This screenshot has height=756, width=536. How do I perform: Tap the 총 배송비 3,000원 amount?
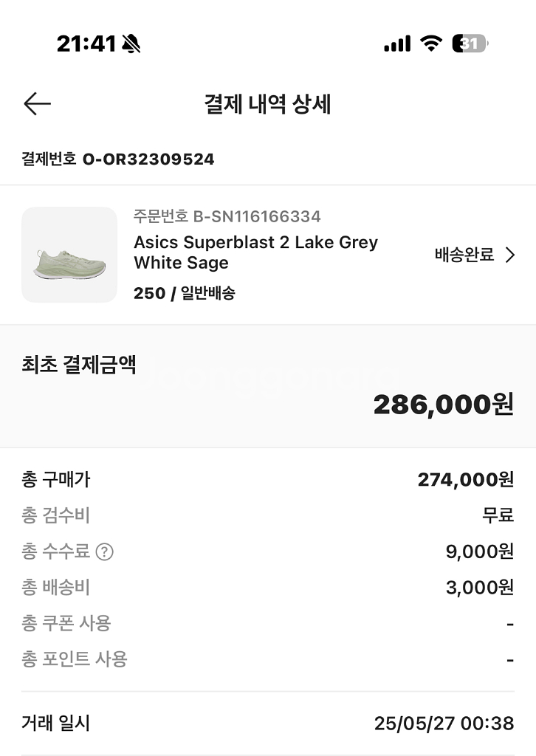[x=480, y=588]
